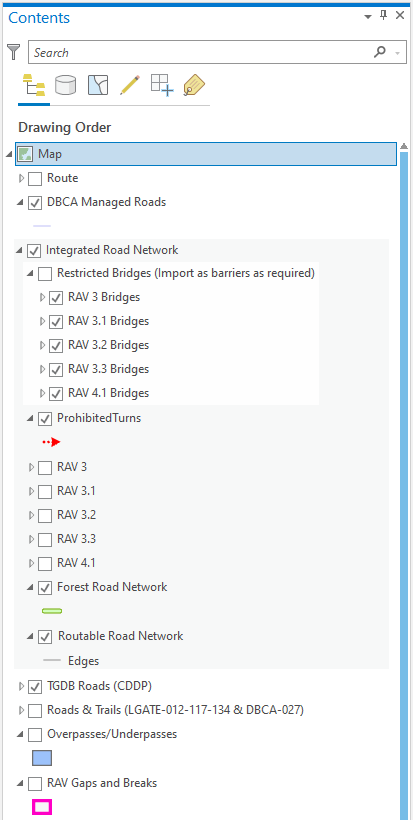413x820 pixels.
Task: Expand TGDB Roads (CDDP) layer
Action: [x=21, y=686]
